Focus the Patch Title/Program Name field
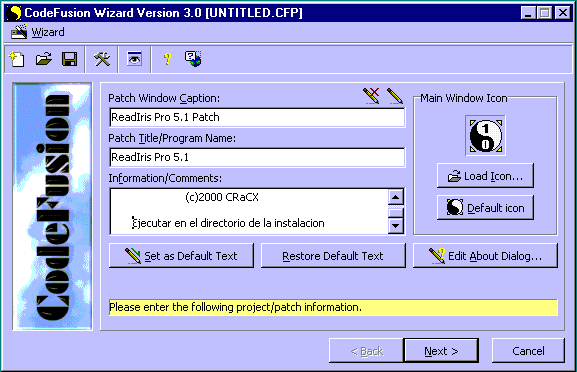 tap(257, 157)
